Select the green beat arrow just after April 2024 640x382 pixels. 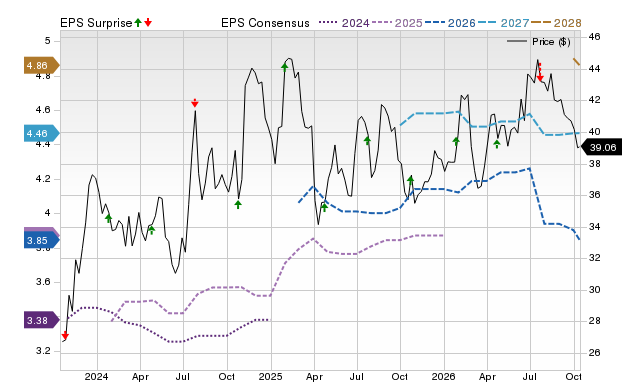coord(151,230)
